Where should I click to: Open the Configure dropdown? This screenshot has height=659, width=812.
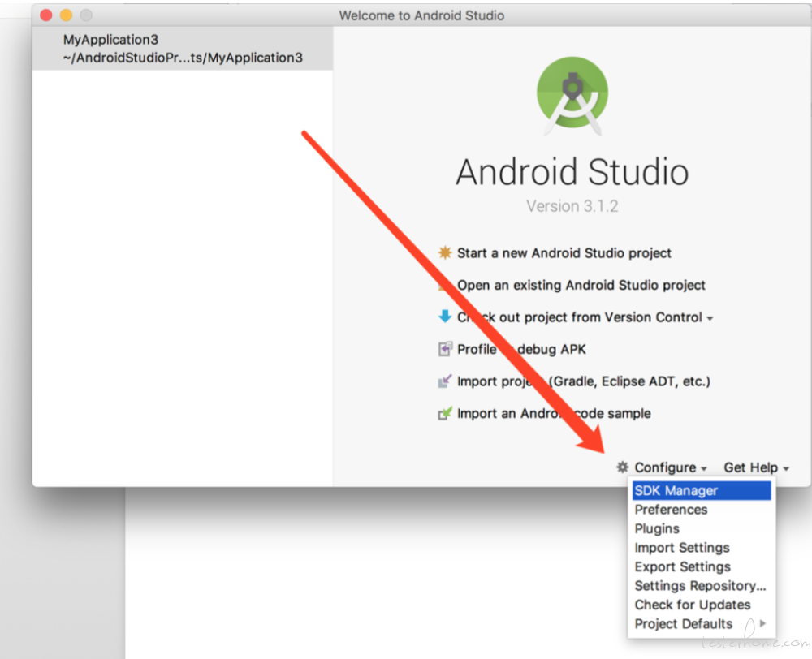tap(670, 467)
